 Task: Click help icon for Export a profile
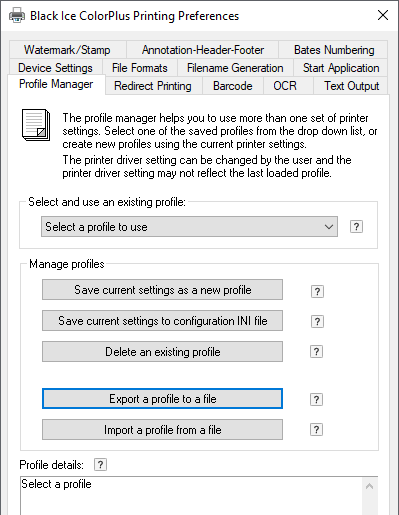point(316,399)
